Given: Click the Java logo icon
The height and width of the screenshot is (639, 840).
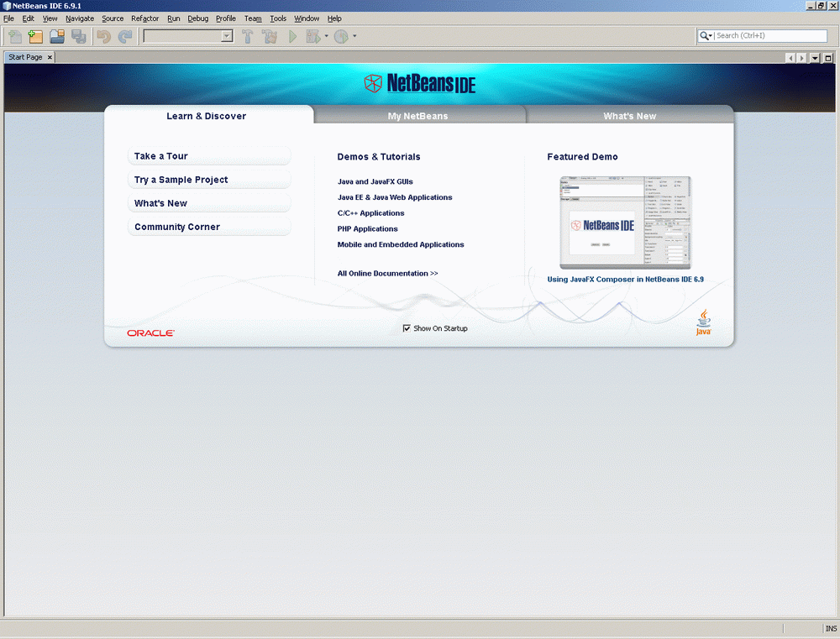Looking at the screenshot, I should 703,322.
